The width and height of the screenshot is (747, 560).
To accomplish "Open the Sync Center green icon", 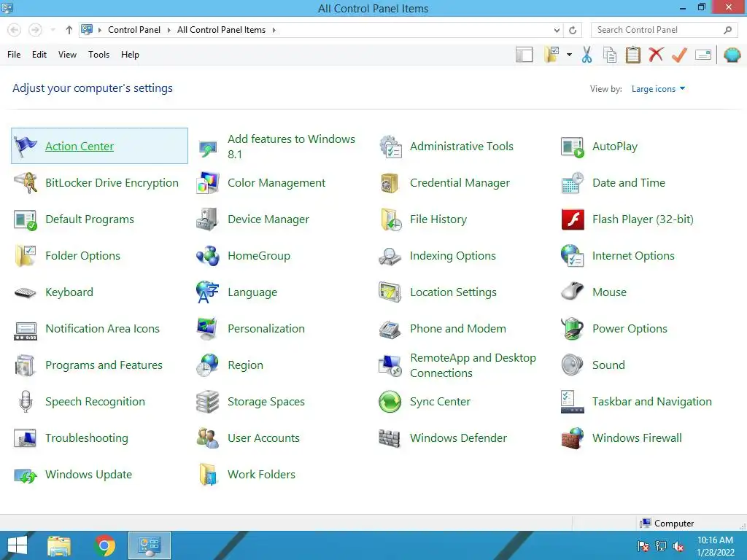I will [x=390, y=402].
